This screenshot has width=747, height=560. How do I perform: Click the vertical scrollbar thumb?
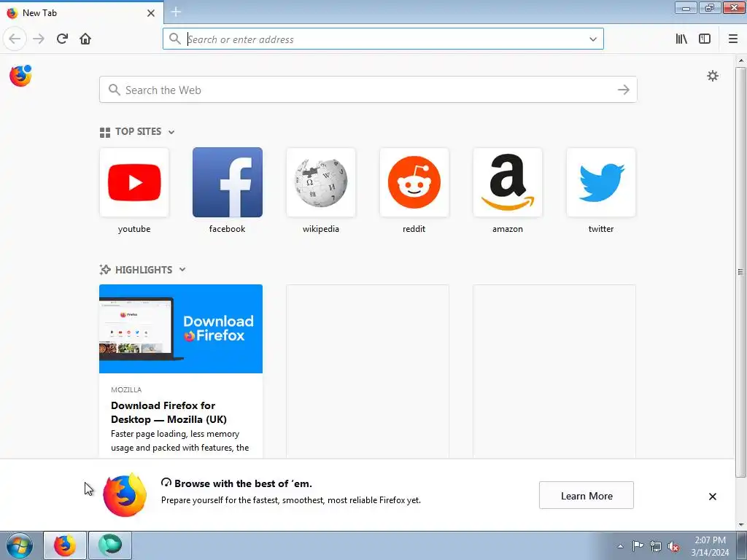740,272
